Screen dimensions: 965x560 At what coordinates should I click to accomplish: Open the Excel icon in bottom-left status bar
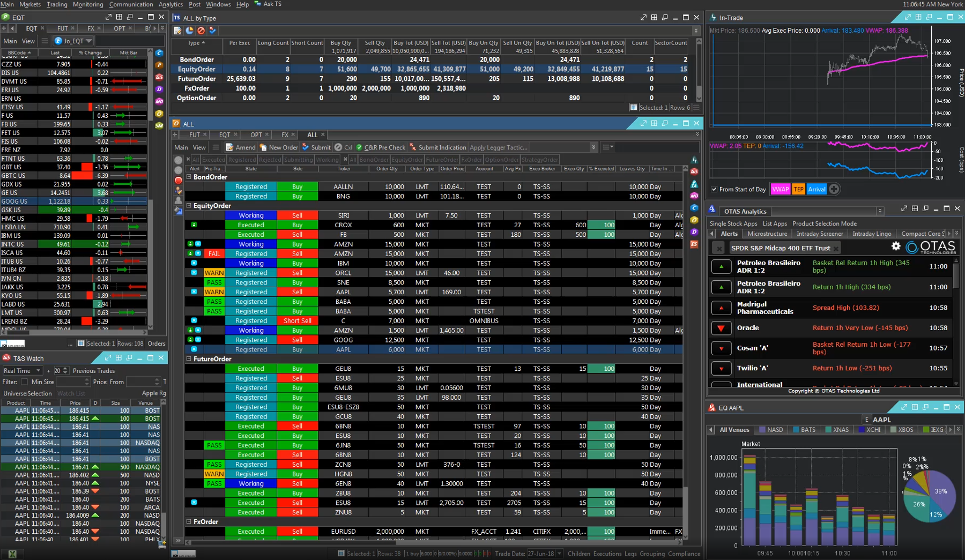click(12, 554)
